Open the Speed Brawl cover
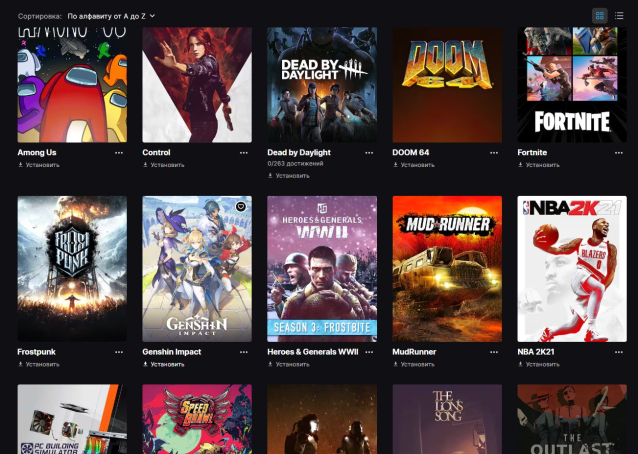Image resolution: width=638 pixels, height=454 pixels. pos(197,419)
